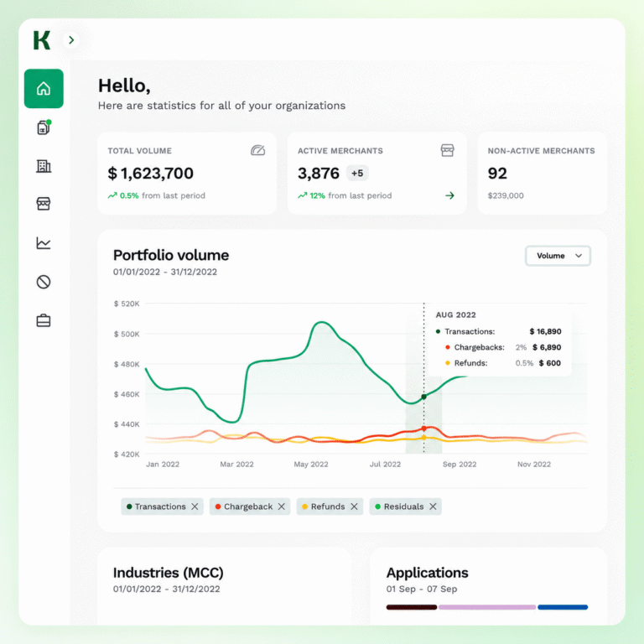Click the Industries (MCC) heading
The image size is (644, 644).
[x=169, y=573]
